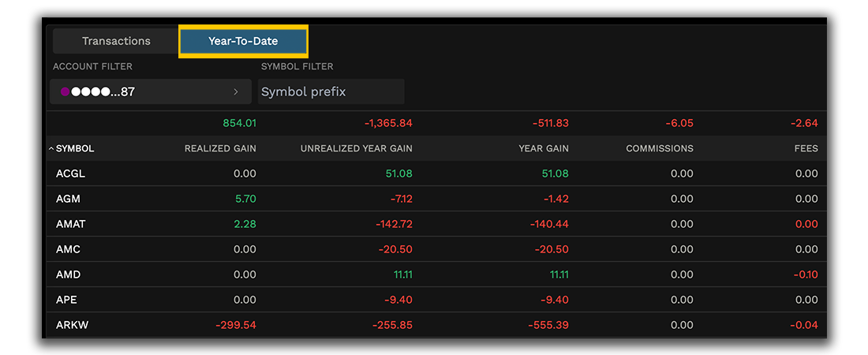Screen dimensions: 868x355
Task: Select the APE symbol row
Action: point(66,300)
